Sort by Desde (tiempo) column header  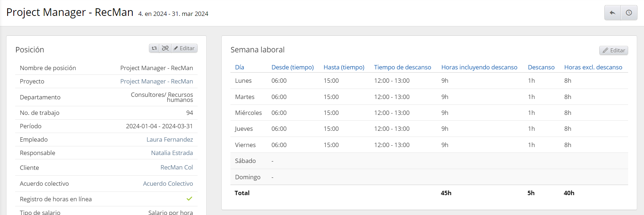point(292,67)
